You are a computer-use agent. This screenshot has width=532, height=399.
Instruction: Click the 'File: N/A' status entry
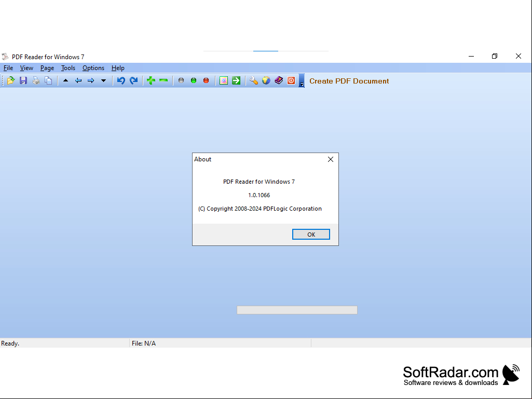click(144, 343)
